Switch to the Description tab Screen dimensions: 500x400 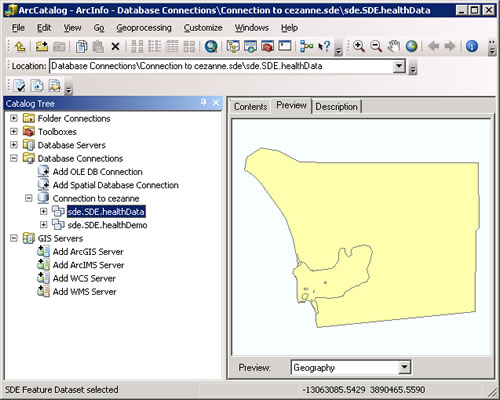pos(336,107)
